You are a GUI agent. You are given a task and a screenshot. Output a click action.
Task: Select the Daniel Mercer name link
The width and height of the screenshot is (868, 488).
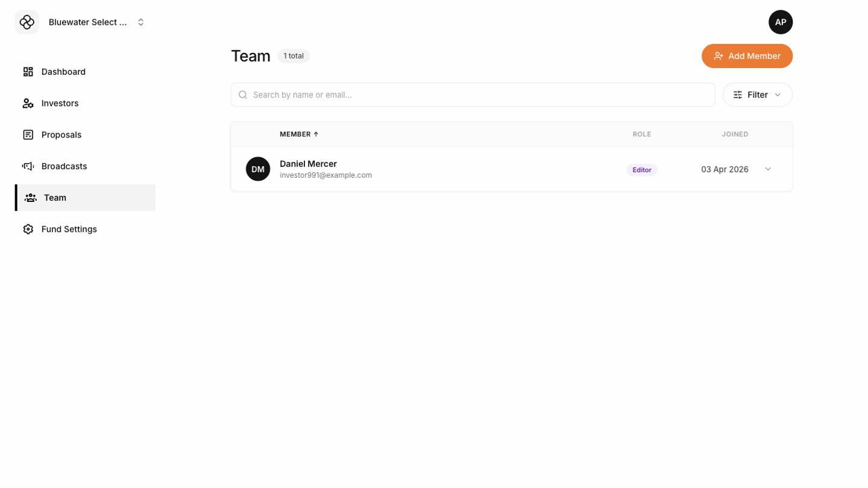click(x=308, y=164)
